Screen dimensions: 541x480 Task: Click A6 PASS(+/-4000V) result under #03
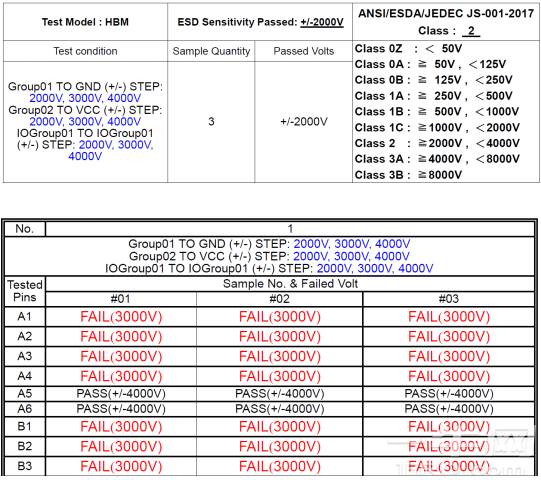(x=449, y=409)
